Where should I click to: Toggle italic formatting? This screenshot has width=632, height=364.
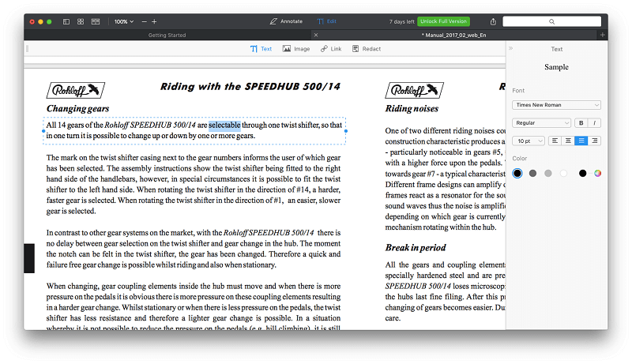click(595, 123)
